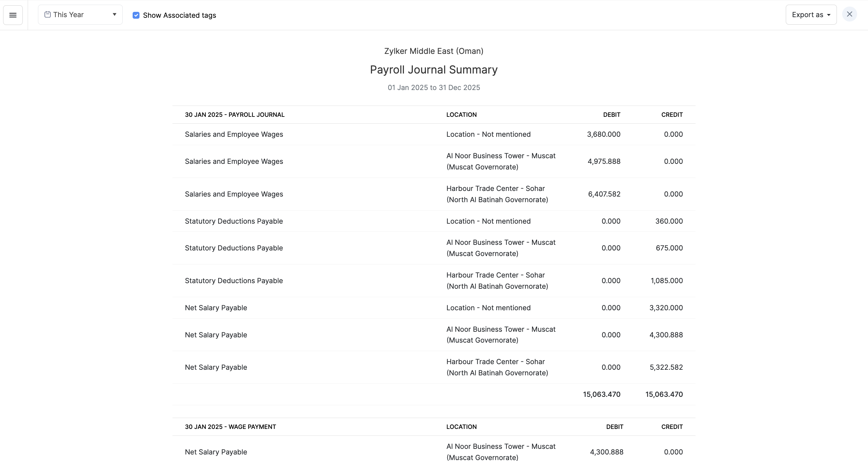Click the 6,407.582 Sohar wages debit
The image size is (868, 461).
point(604,194)
